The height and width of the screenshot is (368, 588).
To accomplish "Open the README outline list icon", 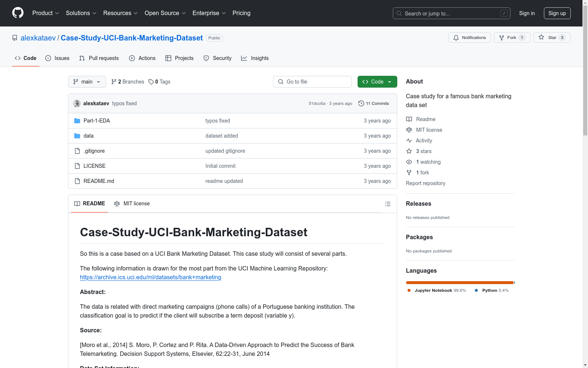I will (x=387, y=204).
